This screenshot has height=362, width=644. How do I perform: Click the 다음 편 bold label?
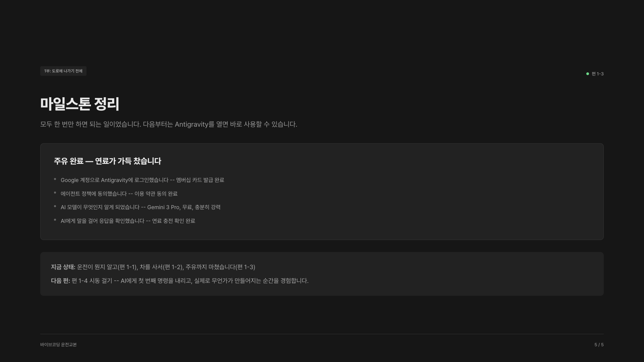coord(60,281)
